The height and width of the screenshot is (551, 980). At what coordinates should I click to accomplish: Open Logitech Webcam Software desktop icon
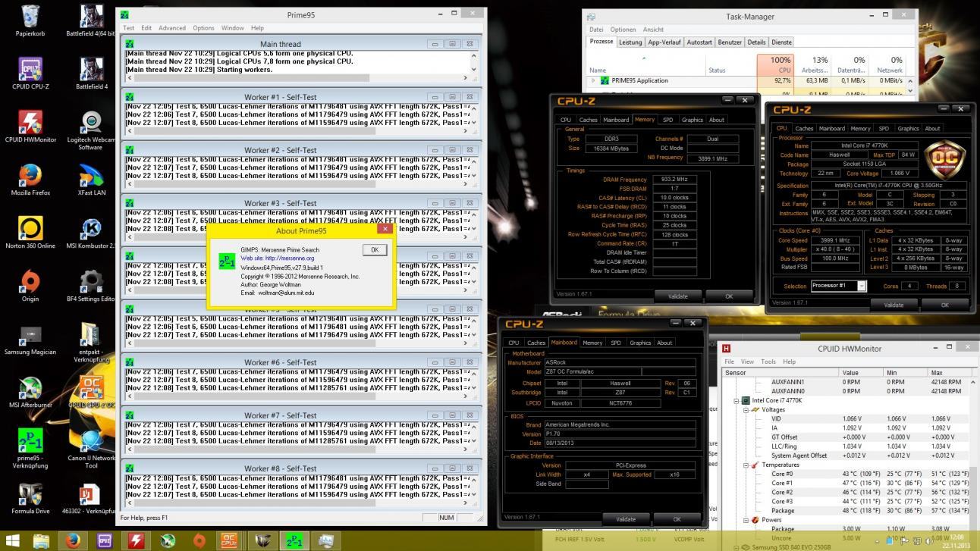point(91,130)
